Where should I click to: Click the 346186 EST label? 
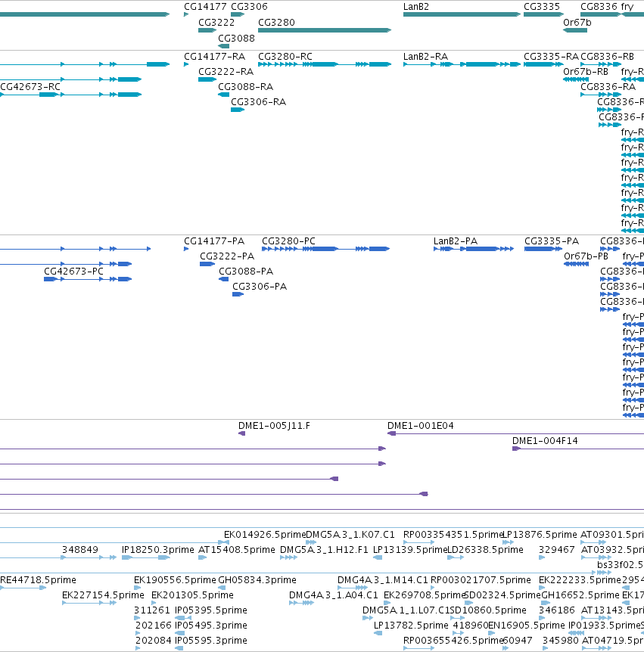click(x=557, y=610)
